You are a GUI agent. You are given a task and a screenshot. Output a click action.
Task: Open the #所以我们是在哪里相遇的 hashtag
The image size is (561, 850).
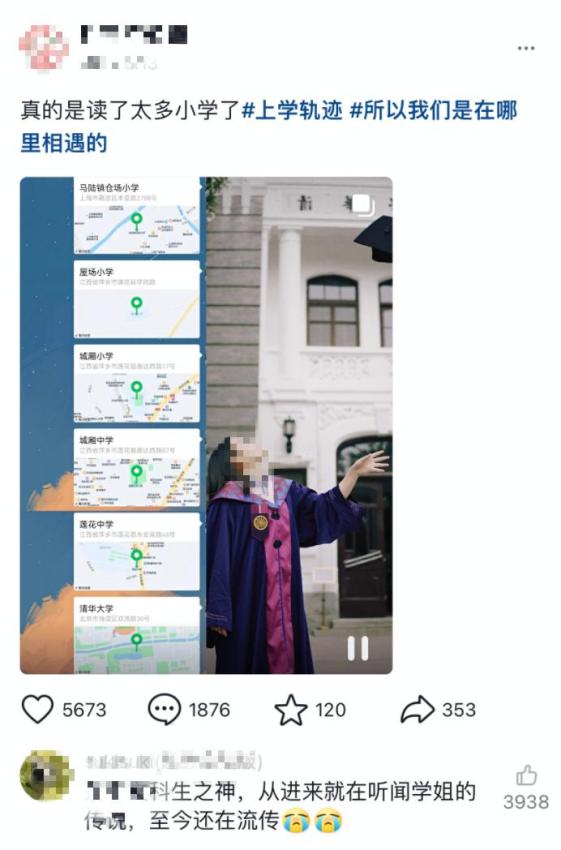click(x=269, y=127)
